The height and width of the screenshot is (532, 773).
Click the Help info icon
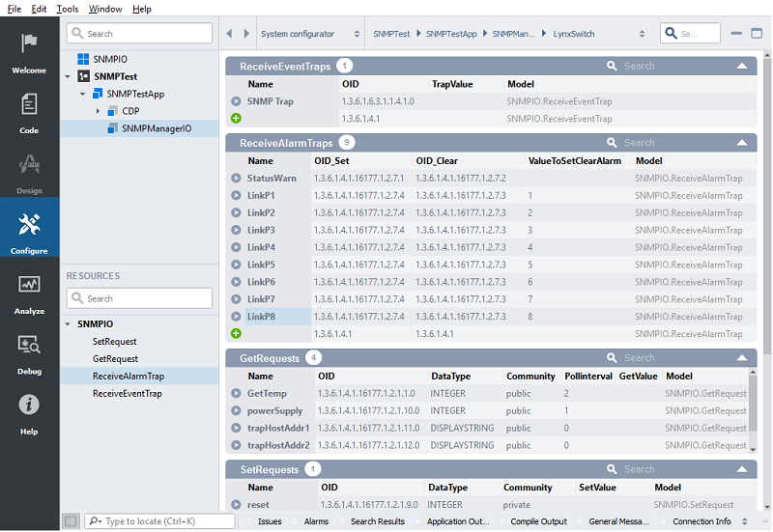pyautogui.click(x=29, y=406)
